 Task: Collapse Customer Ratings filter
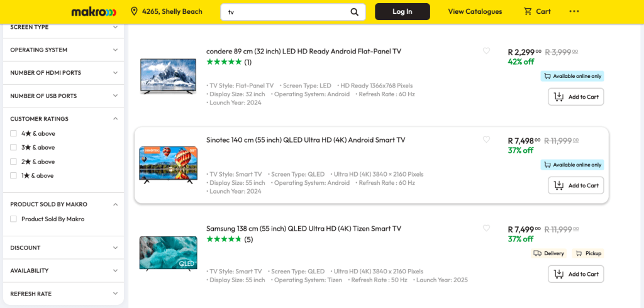pyautogui.click(x=64, y=119)
